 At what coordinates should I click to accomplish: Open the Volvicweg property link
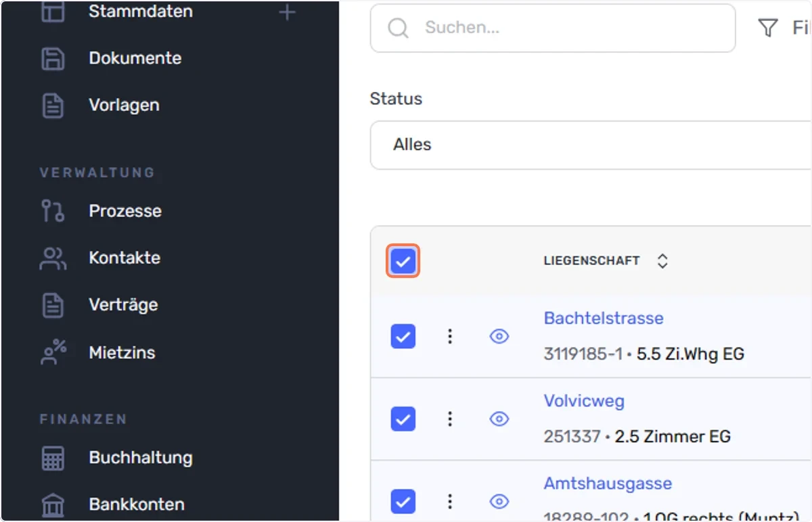[584, 401]
